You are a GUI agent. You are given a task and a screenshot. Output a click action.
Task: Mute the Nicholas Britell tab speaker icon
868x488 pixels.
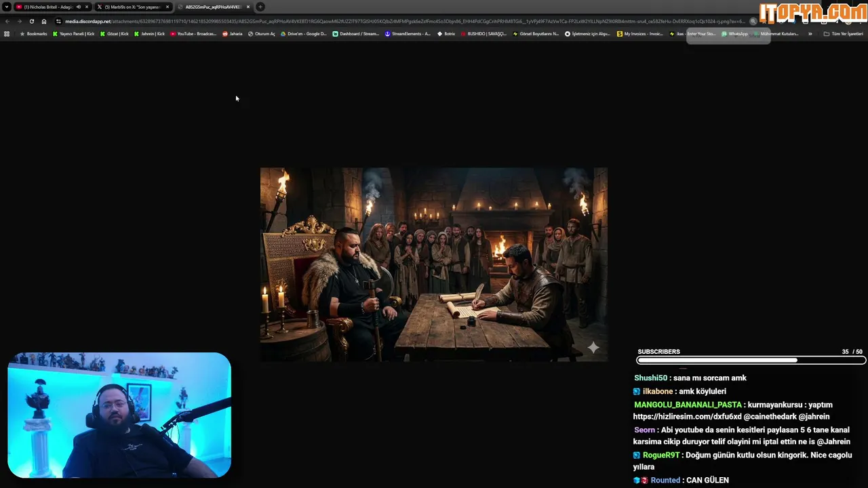tap(78, 7)
